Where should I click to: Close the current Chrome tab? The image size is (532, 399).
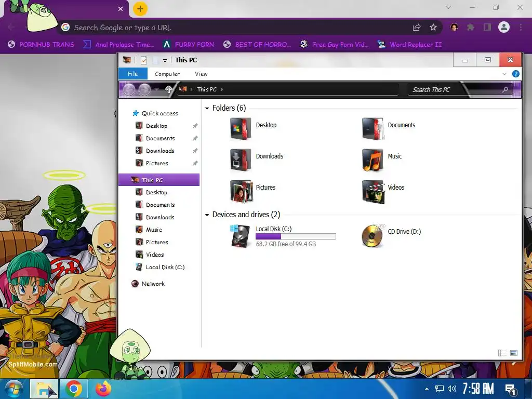(121, 9)
